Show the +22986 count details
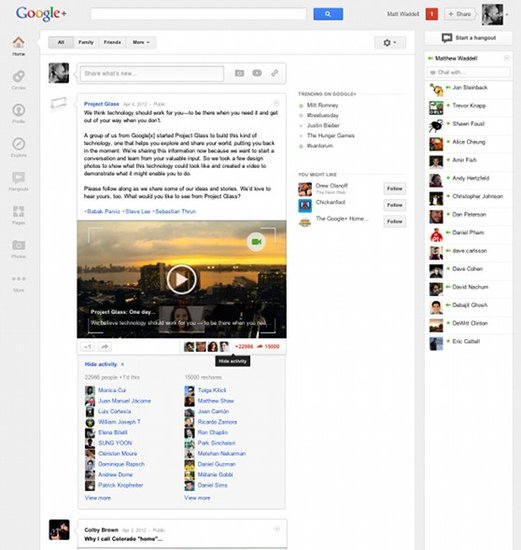 244,347
